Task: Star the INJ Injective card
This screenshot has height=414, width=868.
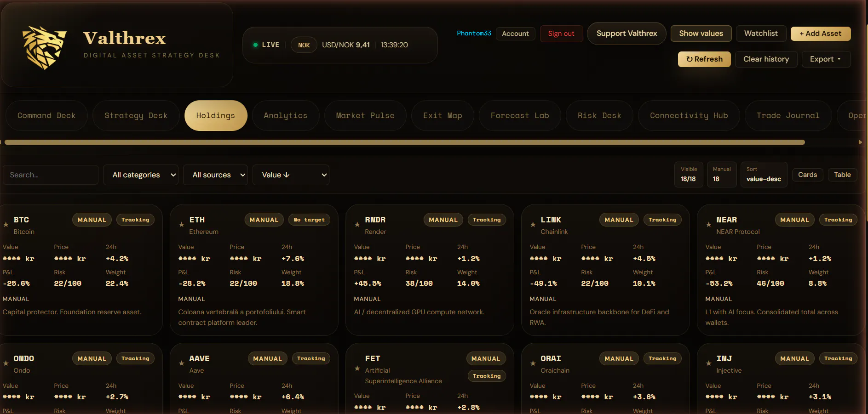Action: point(709,363)
